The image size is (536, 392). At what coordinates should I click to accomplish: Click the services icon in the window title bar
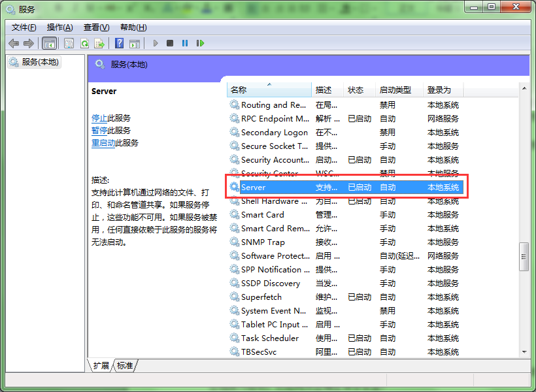pos(10,9)
